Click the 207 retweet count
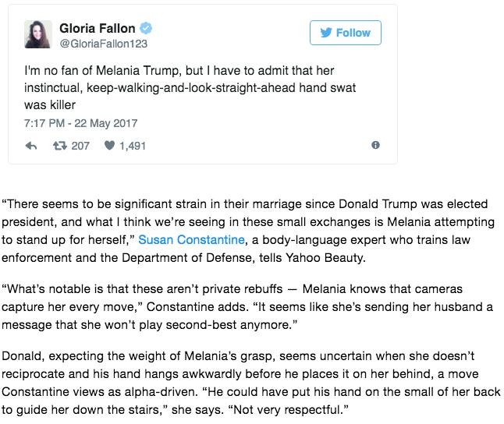The height and width of the screenshot is (424, 504). pyautogui.click(x=80, y=146)
